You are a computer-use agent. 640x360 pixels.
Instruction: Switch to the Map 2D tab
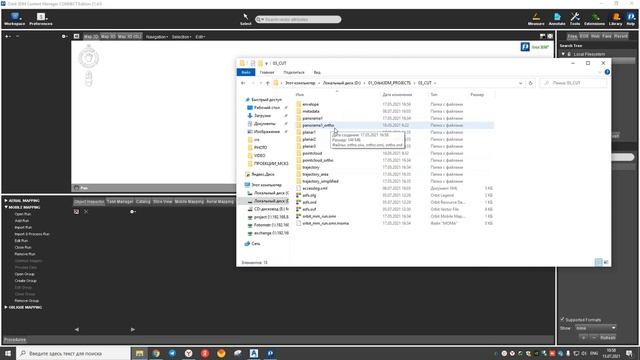click(x=91, y=36)
